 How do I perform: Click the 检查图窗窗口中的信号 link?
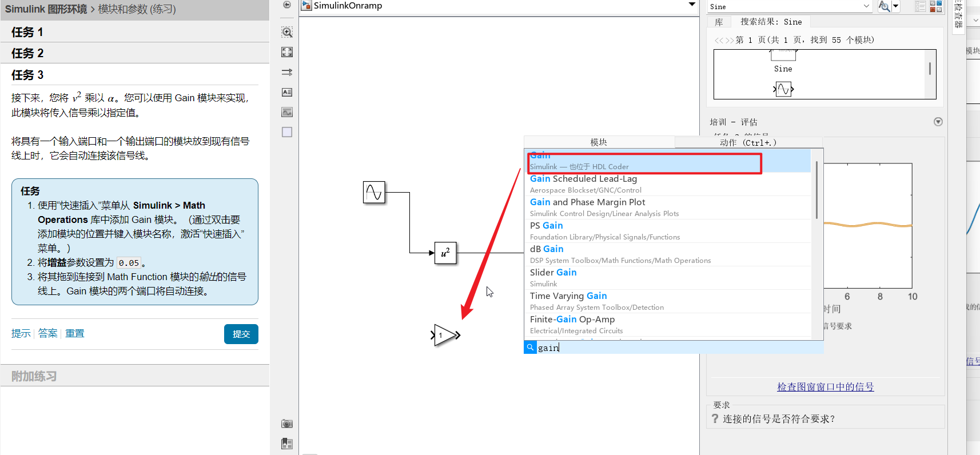(x=826, y=387)
